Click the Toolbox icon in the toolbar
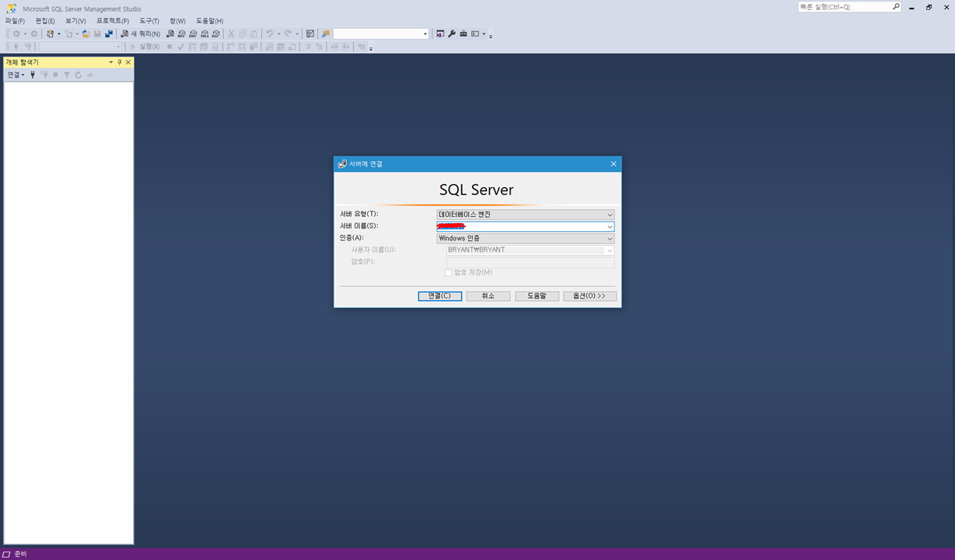This screenshot has width=955, height=560. [463, 34]
